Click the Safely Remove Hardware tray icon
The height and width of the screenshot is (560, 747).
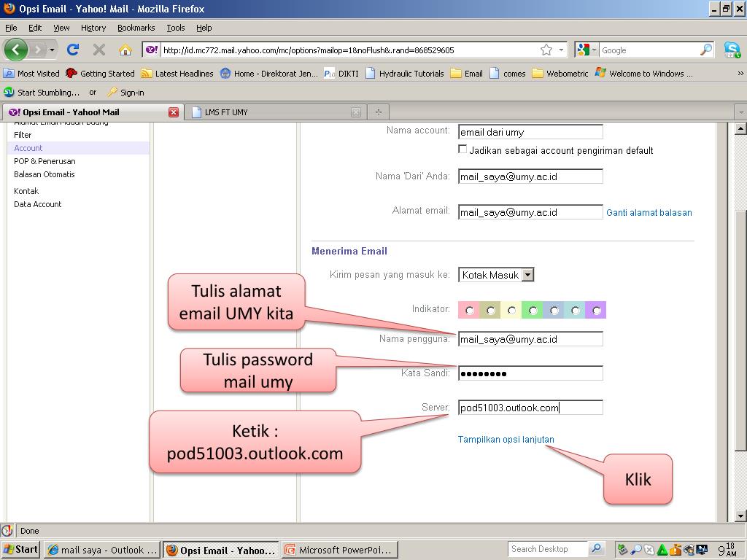pos(622,550)
